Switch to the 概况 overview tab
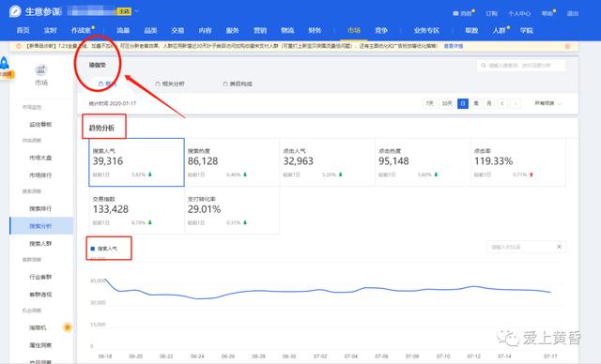This screenshot has height=364, width=601. click(x=108, y=83)
